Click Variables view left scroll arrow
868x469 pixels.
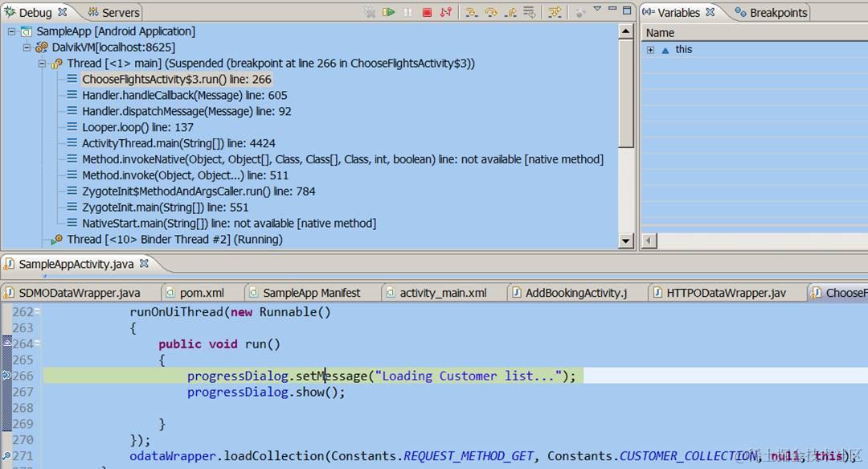click(x=650, y=241)
